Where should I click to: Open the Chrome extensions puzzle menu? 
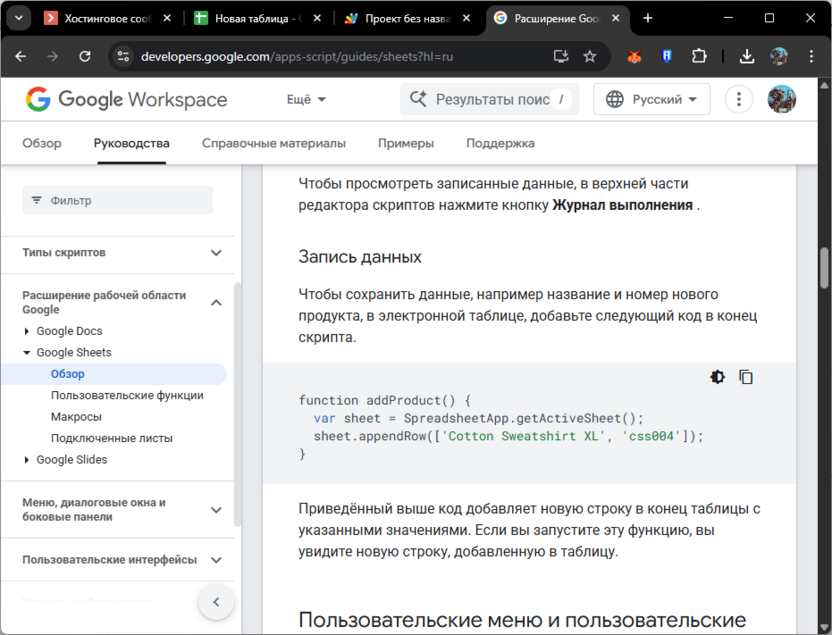coord(697,57)
